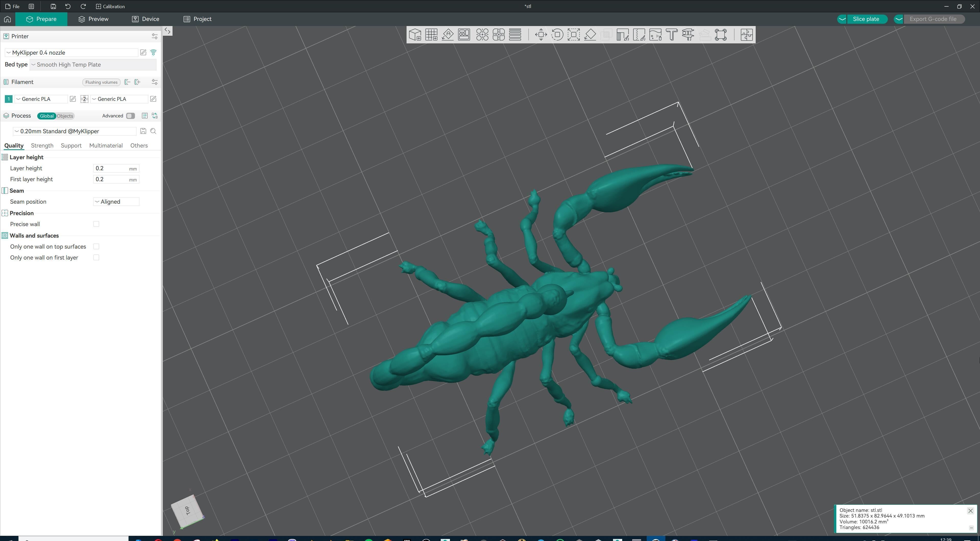Click the Split to objects icon
The image size is (980, 541).
(x=482, y=35)
